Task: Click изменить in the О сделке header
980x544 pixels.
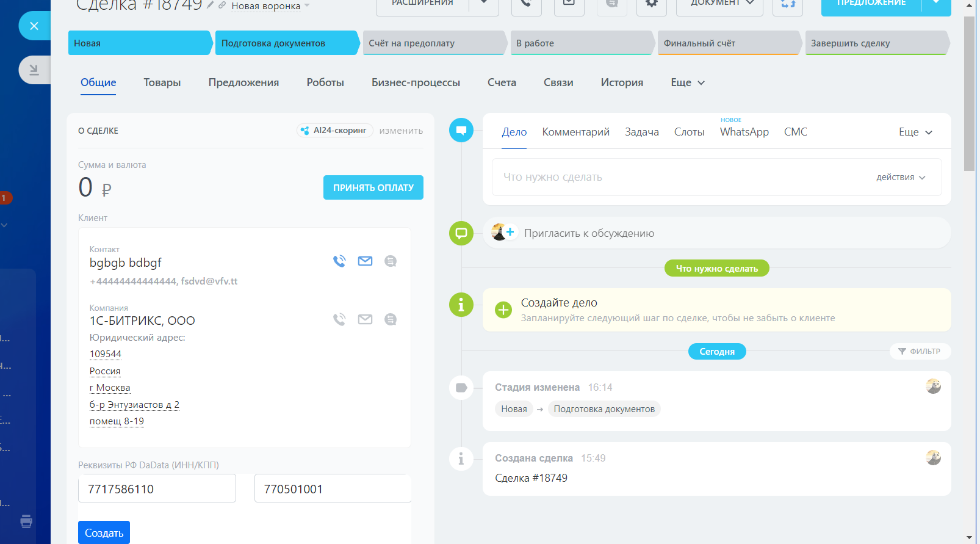Action: point(401,131)
